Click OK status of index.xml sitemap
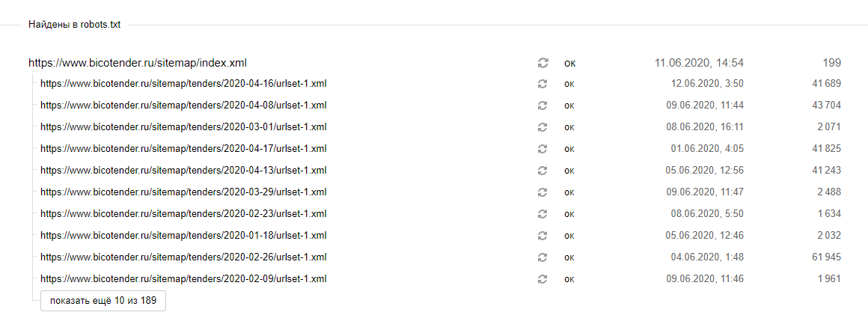 [570, 63]
